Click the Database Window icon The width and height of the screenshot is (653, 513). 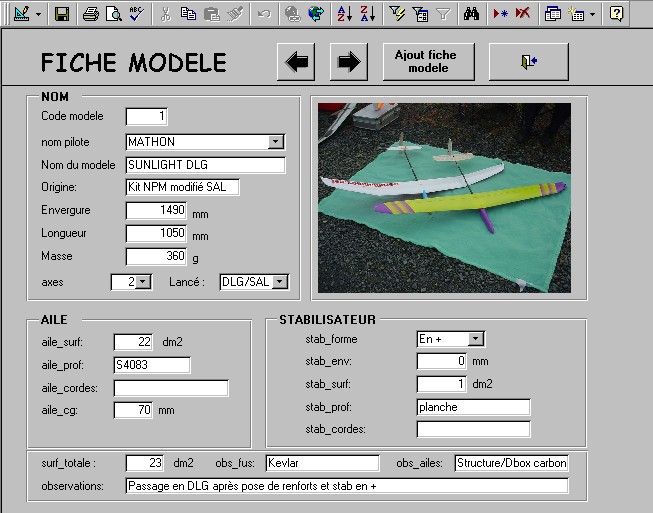(x=552, y=14)
